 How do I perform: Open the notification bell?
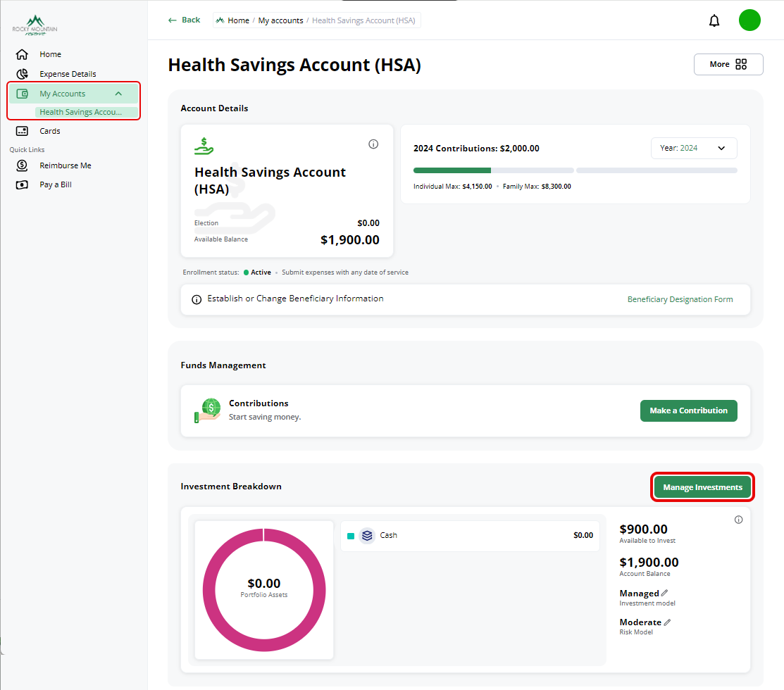(x=714, y=20)
